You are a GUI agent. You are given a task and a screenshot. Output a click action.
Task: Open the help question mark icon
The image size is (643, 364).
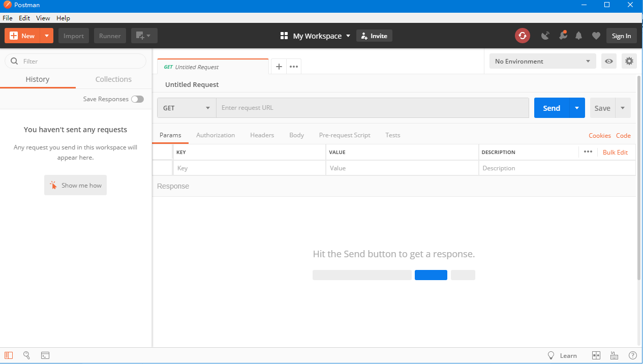point(633,355)
